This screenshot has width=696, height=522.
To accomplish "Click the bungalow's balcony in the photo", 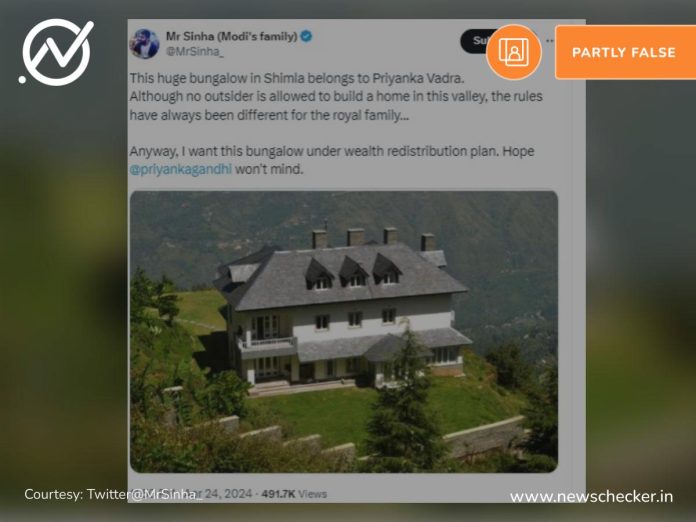I will pos(268,344).
